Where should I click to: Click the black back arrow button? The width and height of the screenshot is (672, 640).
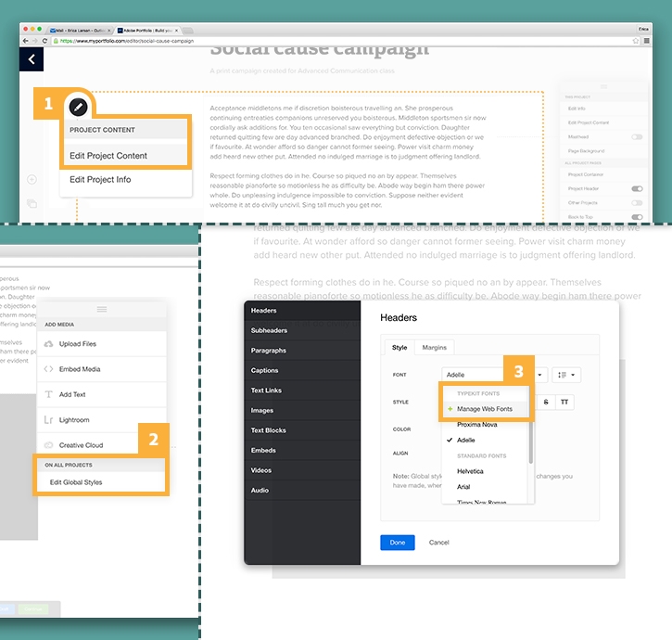32,59
